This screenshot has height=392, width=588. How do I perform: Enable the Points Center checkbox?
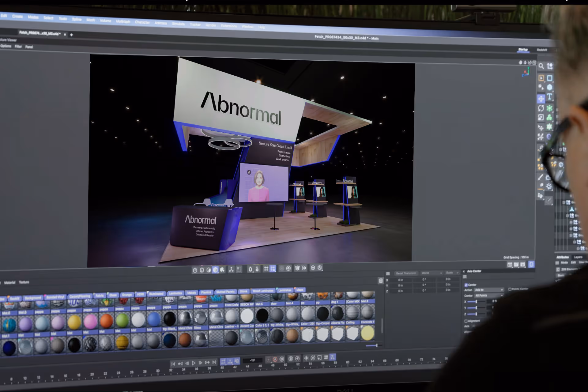point(510,289)
